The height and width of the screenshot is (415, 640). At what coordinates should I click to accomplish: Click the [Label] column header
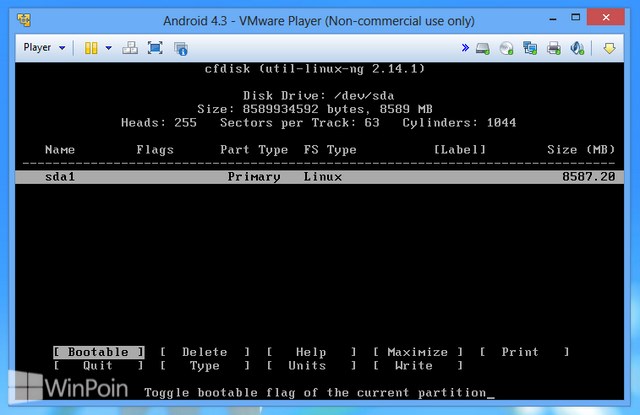coord(460,150)
